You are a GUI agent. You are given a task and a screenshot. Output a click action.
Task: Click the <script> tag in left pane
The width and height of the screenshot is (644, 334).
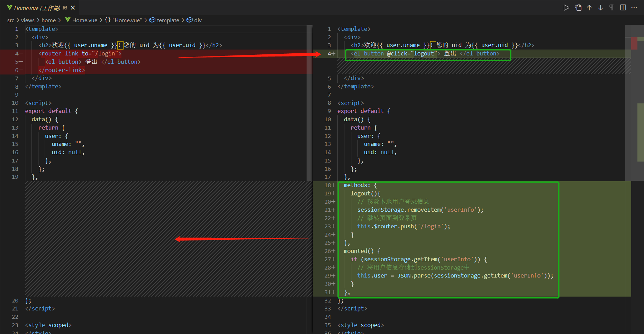[38, 103]
